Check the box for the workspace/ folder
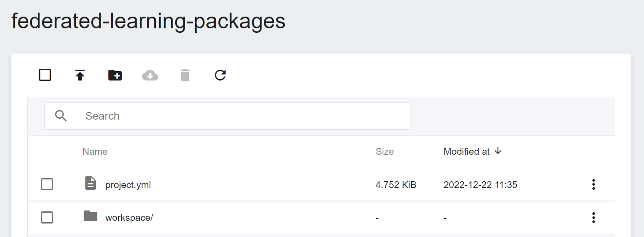 [47, 218]
